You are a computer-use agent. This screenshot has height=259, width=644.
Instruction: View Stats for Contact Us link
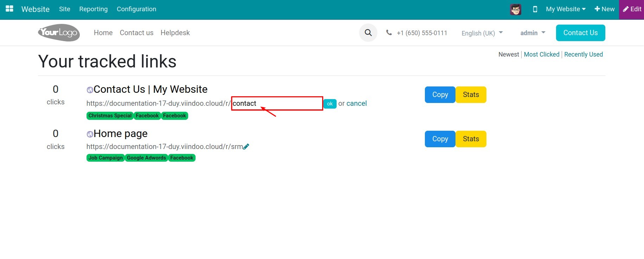click(471, 95)
